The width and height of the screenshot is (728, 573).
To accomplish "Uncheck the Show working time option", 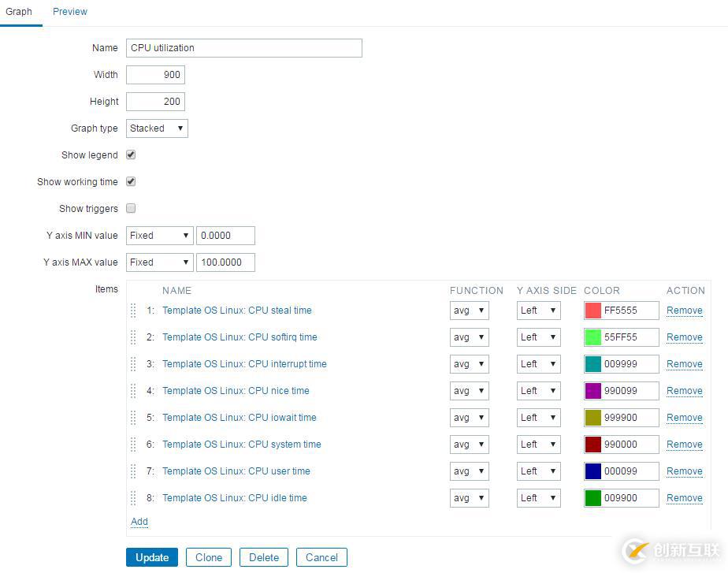I will 130,181.
